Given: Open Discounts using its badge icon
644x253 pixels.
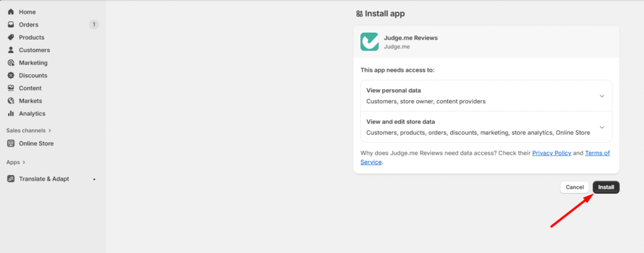Looking at the screenshot, I should tap(11, 76).
